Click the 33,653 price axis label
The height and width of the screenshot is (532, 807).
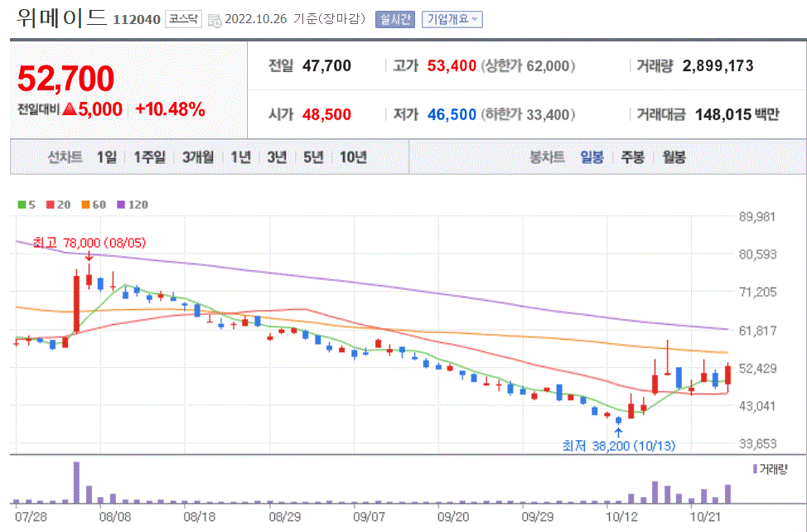[757, 443]
